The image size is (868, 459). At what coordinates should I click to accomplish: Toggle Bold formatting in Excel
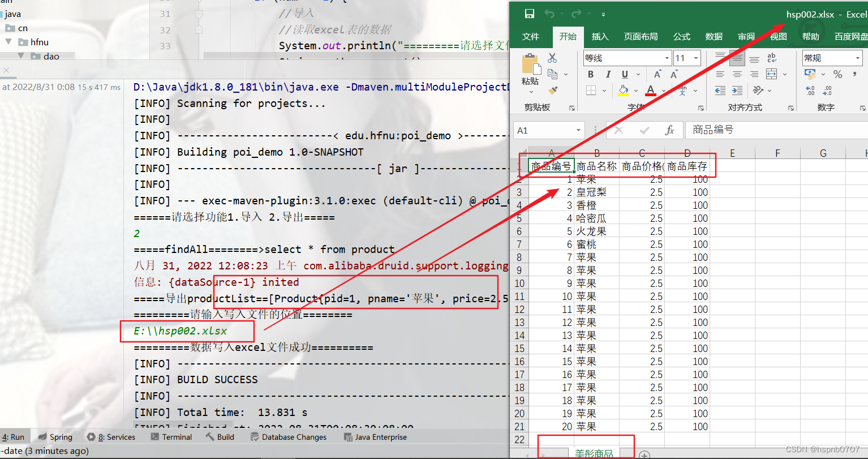(591, 74)
